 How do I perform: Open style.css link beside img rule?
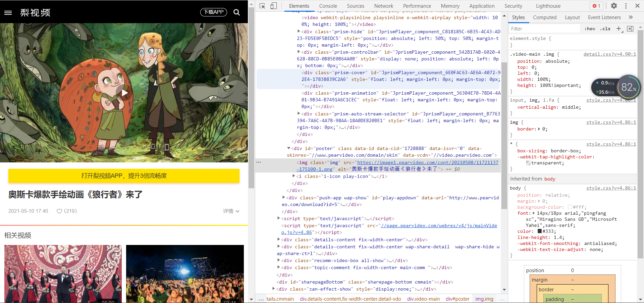pos(611,122)
